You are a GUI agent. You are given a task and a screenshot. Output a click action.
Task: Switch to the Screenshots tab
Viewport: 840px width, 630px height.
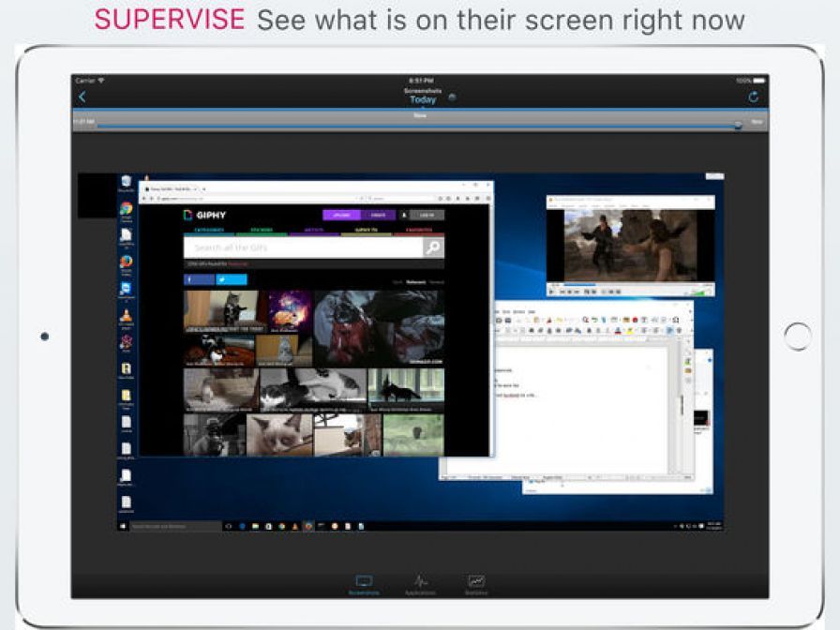(364, 585)
